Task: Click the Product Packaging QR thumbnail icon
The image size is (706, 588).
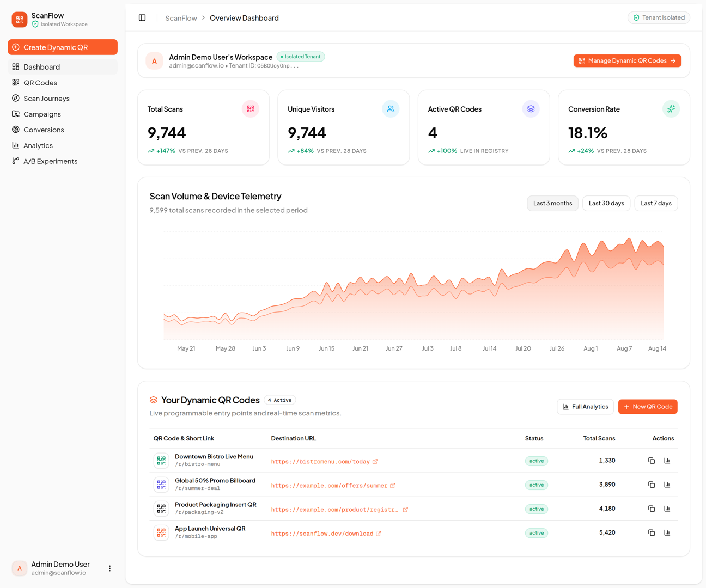Action: pyautogui.click(x=161, y=509)
